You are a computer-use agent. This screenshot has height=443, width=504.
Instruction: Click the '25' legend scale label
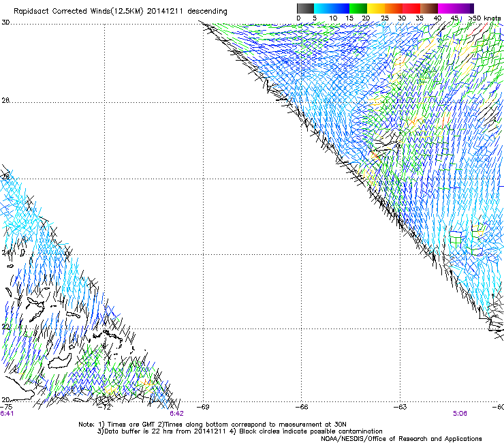[385, 18]
